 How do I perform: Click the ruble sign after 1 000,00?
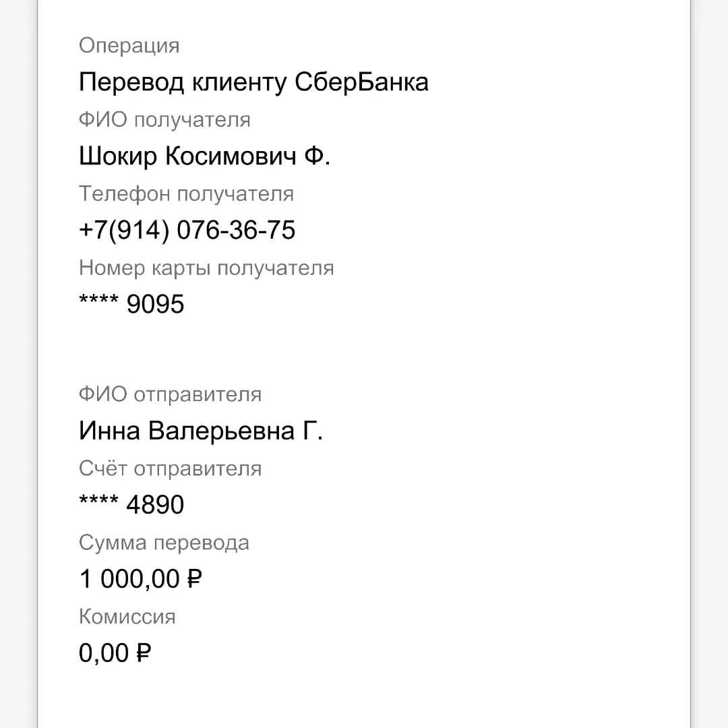click(195, 579)
